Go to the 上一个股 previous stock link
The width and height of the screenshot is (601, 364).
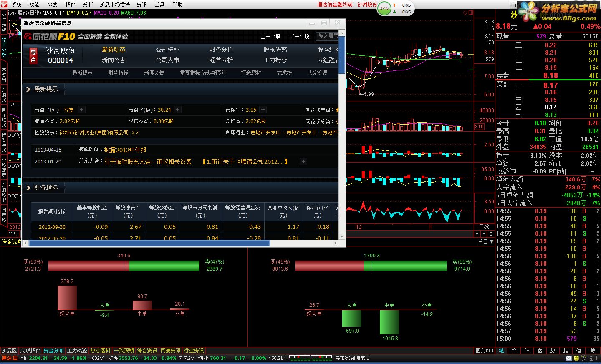tap(270, 37)
